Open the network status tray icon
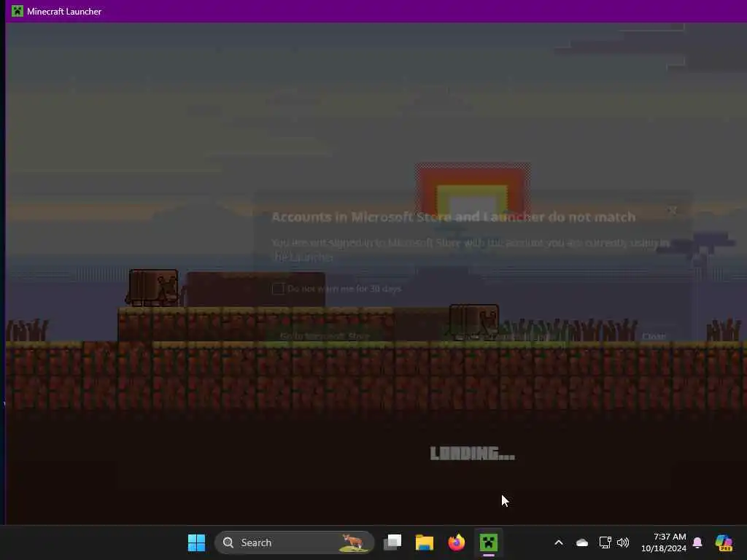747x560 pixels. pyautogui.click(x=605, y=542)
